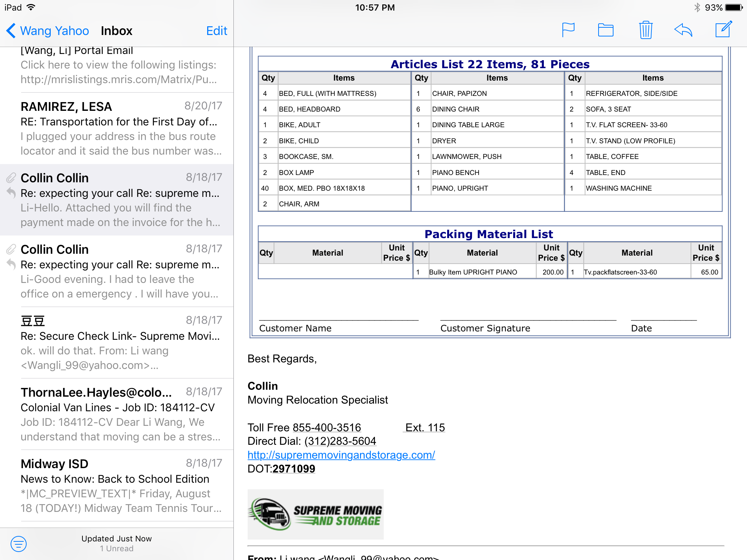Tap the 10:57 PM clock in the status bar
Viewport: 747px width, 560px height.
(x=375, y=7)
